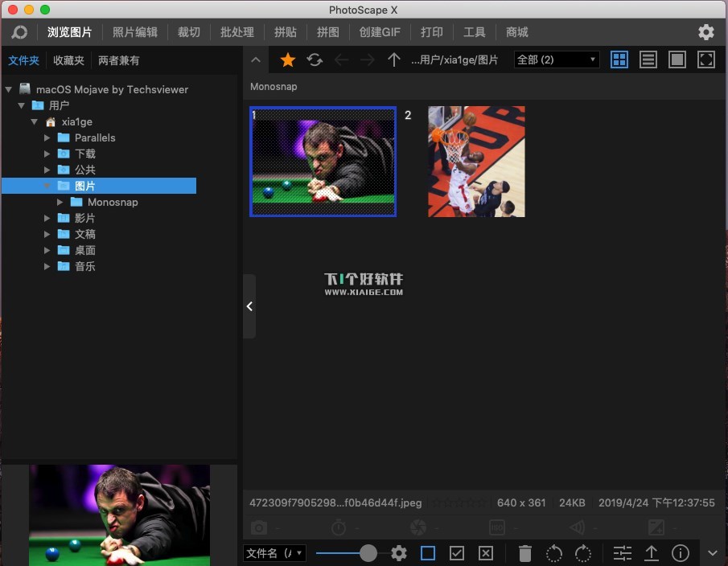Open the 照片编辑 tab
Viewport: 728px width, 566px height.
(134, 32)
